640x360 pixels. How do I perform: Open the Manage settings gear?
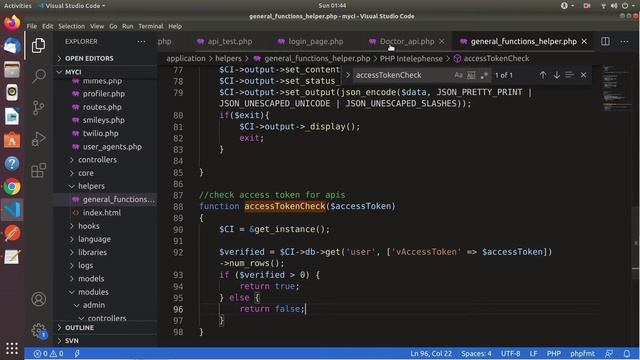(x=38, y=331)
